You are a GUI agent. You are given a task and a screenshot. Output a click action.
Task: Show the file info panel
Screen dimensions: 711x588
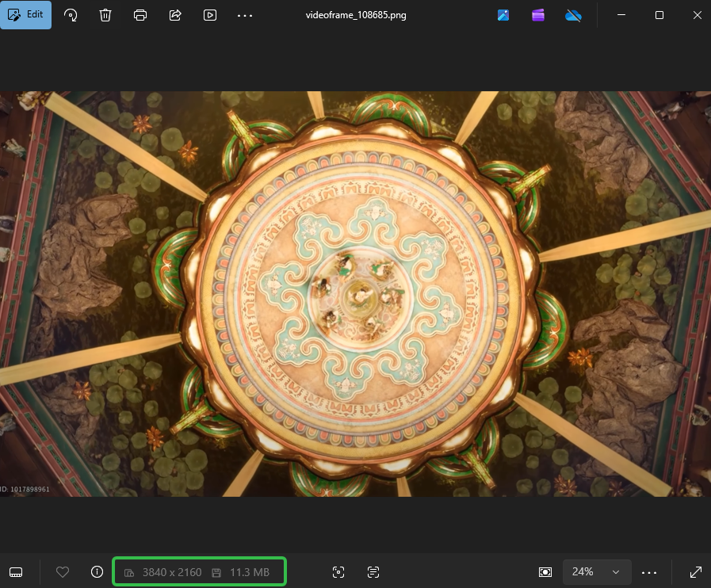click(x=97, y=572)
